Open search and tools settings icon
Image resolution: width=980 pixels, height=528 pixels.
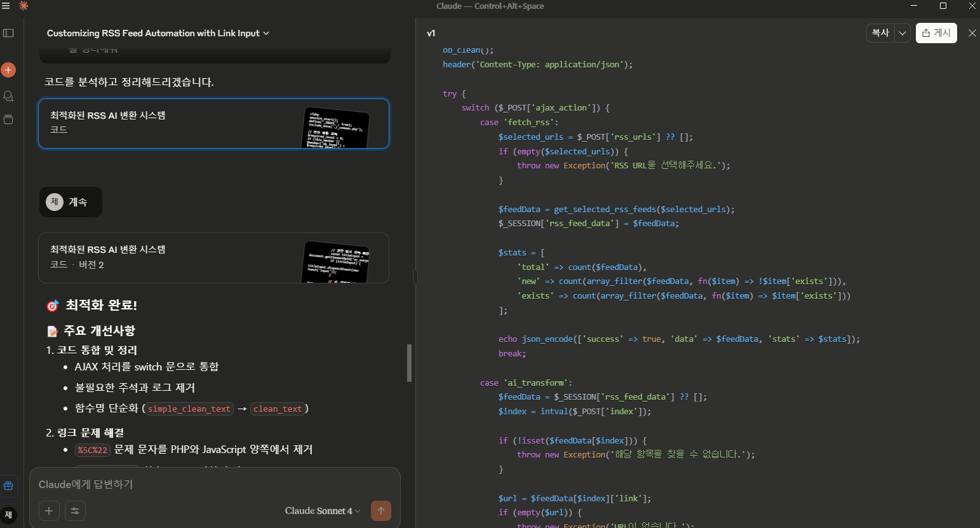click(x=75, y=511)
